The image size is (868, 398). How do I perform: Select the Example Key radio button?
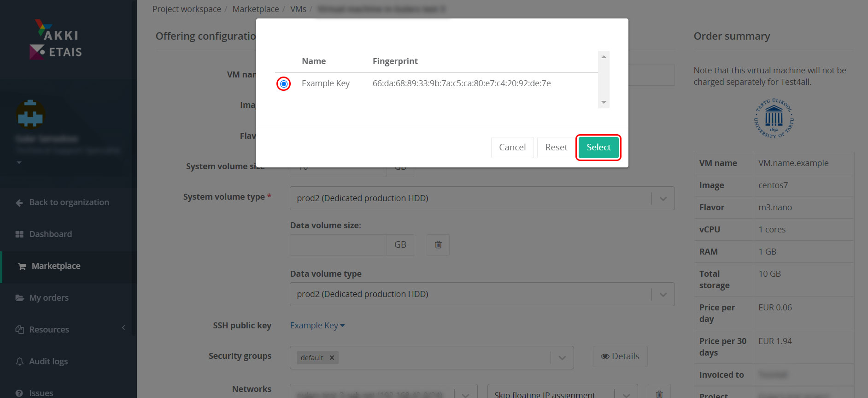[284, 84]
